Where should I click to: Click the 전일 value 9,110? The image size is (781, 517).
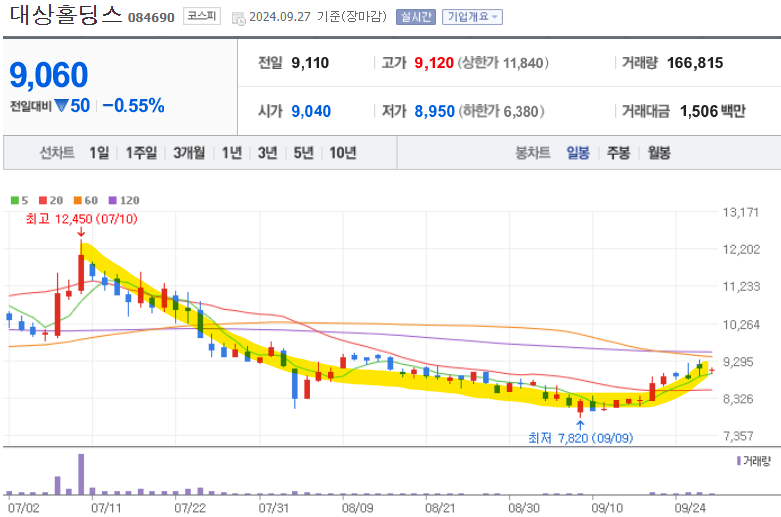[310, 63]
